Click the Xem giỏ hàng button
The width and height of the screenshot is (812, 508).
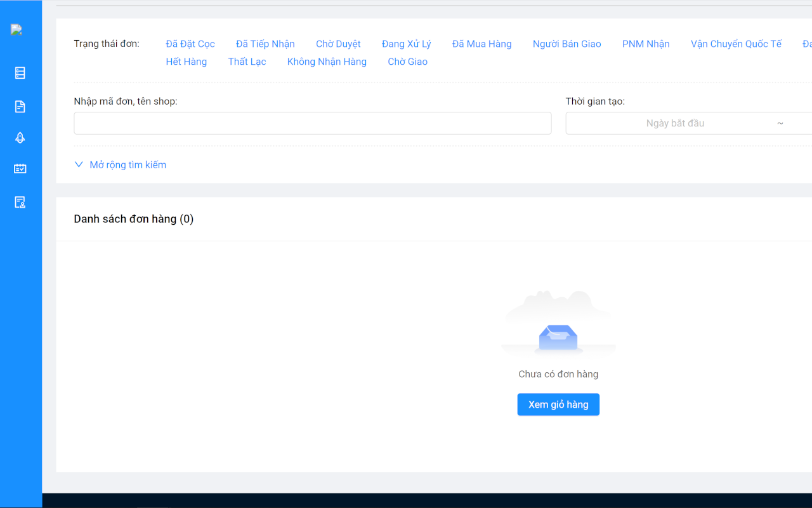point(558,404)
